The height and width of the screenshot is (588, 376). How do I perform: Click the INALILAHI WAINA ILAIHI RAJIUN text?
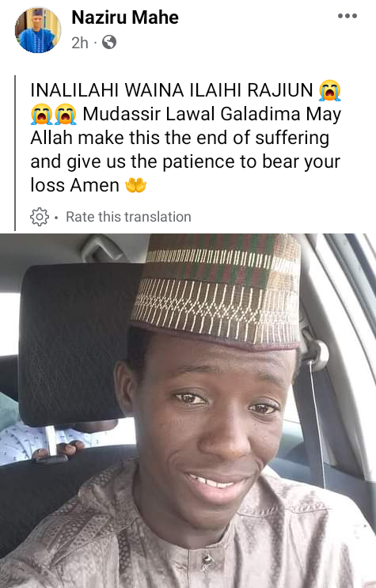pos(172,90)
